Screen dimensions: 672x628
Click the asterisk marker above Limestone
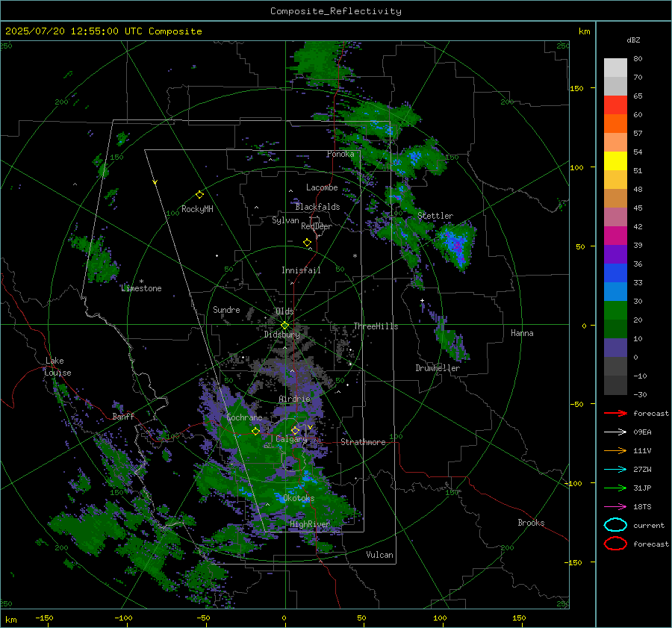pos(141,282)
